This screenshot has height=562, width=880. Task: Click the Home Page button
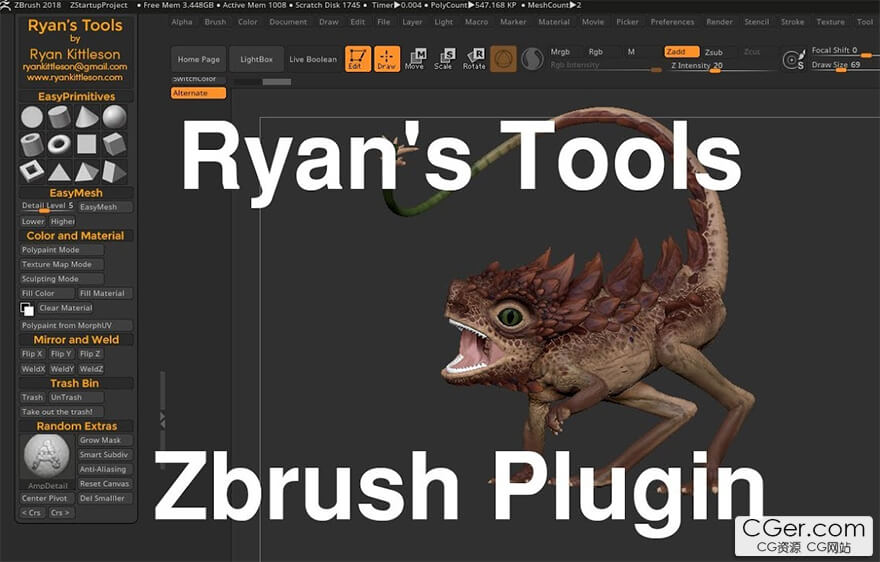199,59
